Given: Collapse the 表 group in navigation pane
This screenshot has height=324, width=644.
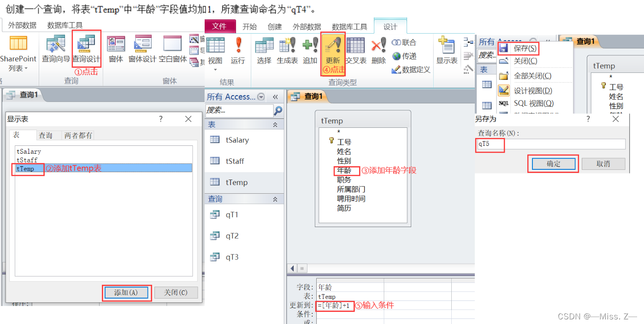Looking at the screenshot, I should (275, 125).
